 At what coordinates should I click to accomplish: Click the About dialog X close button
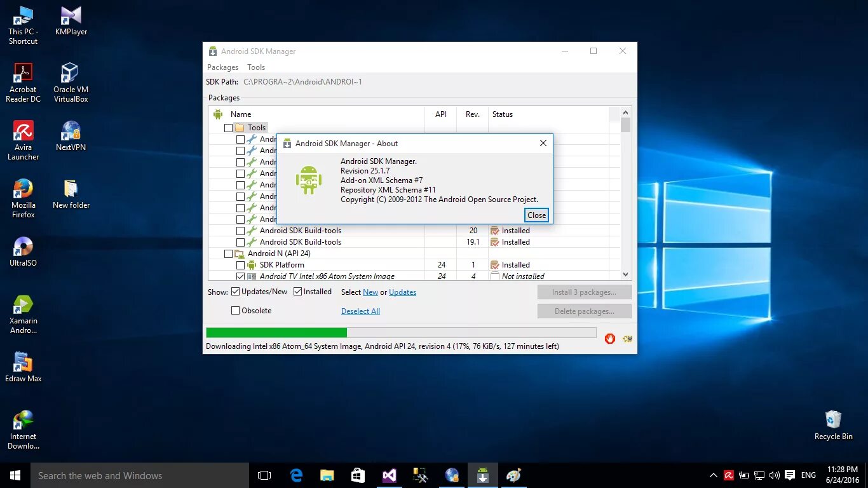click(543, 143)
